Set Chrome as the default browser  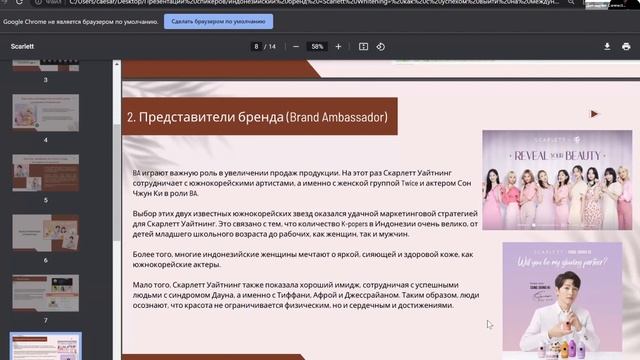point(218,21)
